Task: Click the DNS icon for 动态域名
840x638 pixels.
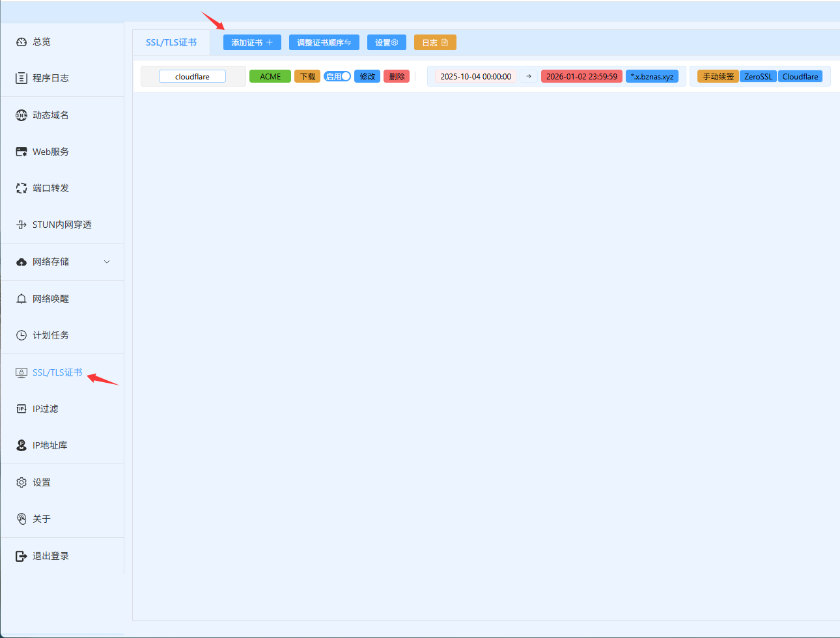Action: [21, 115]
